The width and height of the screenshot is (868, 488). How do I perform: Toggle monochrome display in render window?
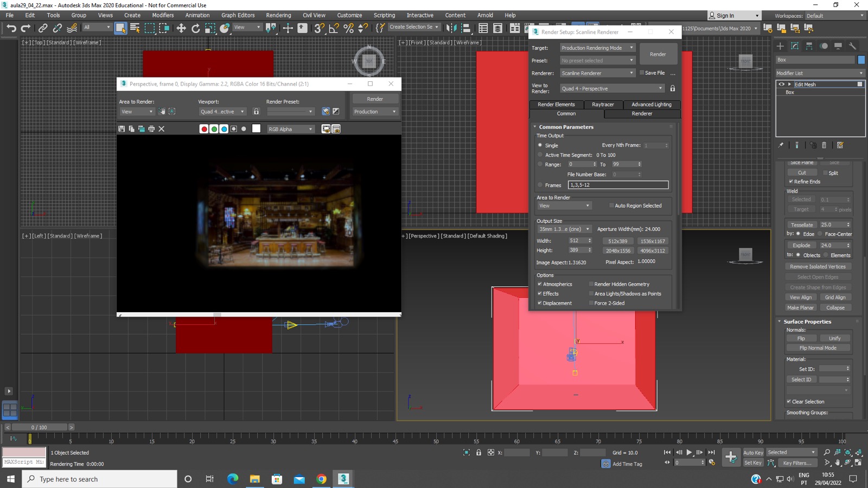point(244,129)
